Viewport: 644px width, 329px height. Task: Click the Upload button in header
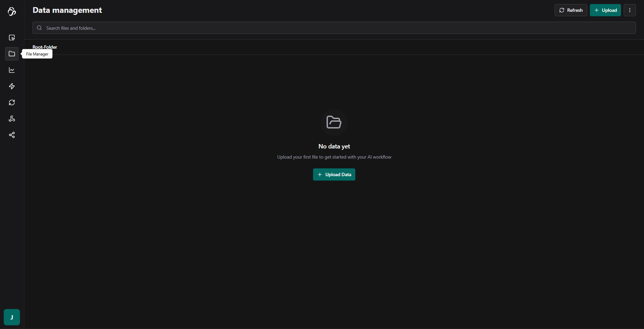605,10
